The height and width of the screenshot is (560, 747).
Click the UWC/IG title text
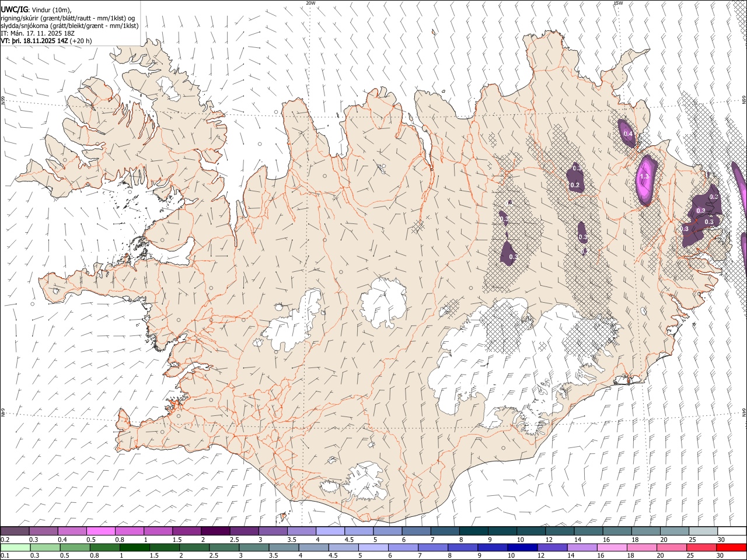pyautogui.click(x=15, y=9)
